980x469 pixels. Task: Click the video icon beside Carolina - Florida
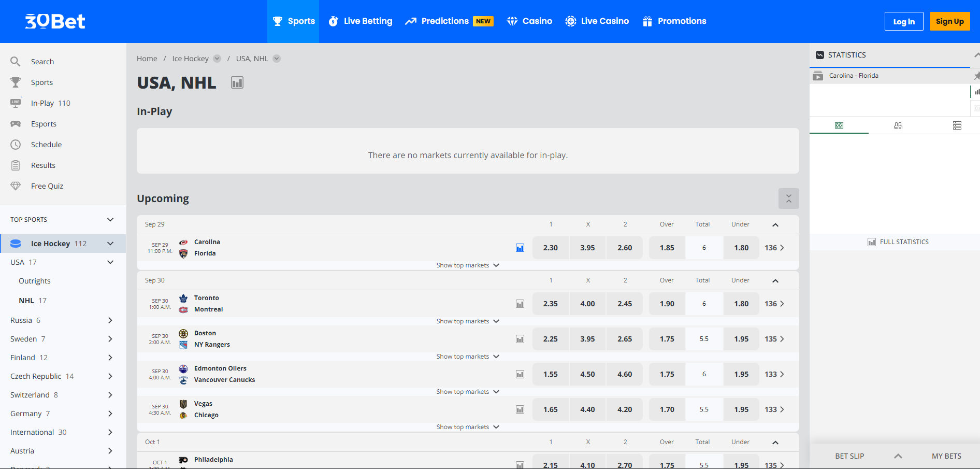[x=818, y=76]
